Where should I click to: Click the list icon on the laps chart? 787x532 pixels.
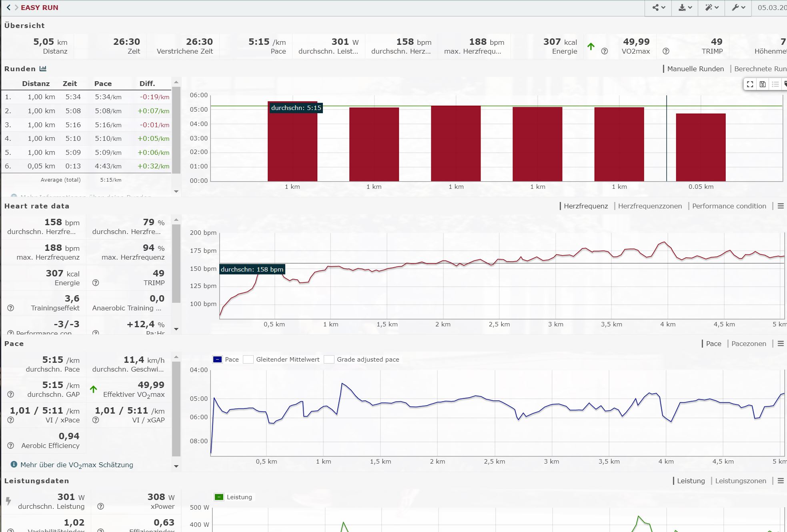[x=775, y=84]
